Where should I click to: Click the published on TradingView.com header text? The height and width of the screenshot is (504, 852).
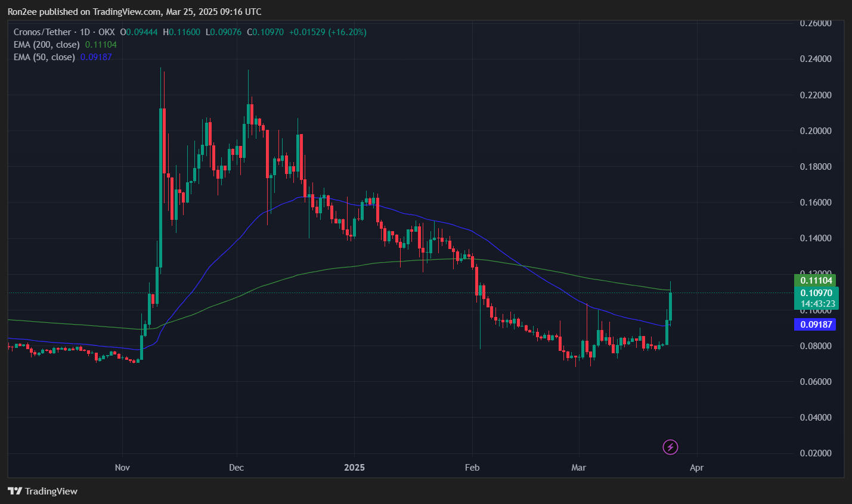(x=134, y=12)
